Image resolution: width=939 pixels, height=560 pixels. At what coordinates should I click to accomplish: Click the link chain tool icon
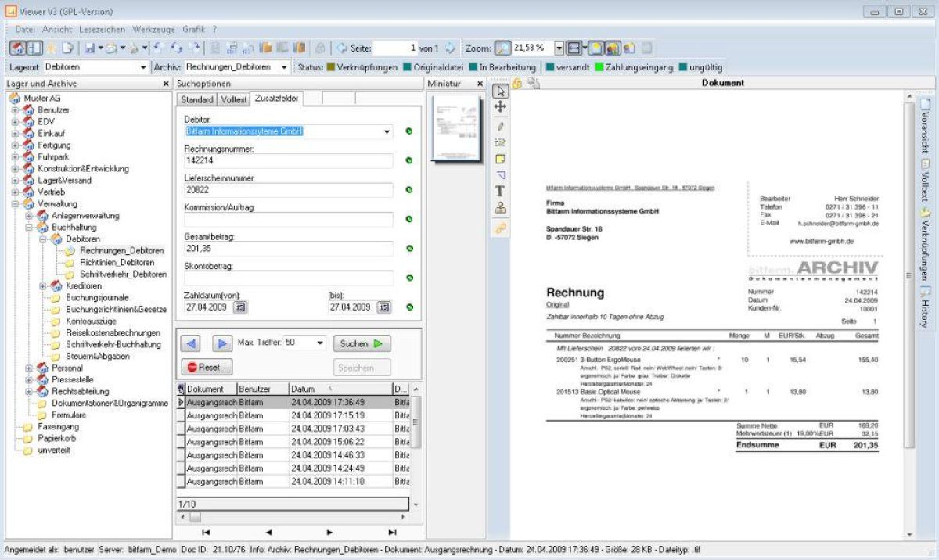click(x=501, y=228)
